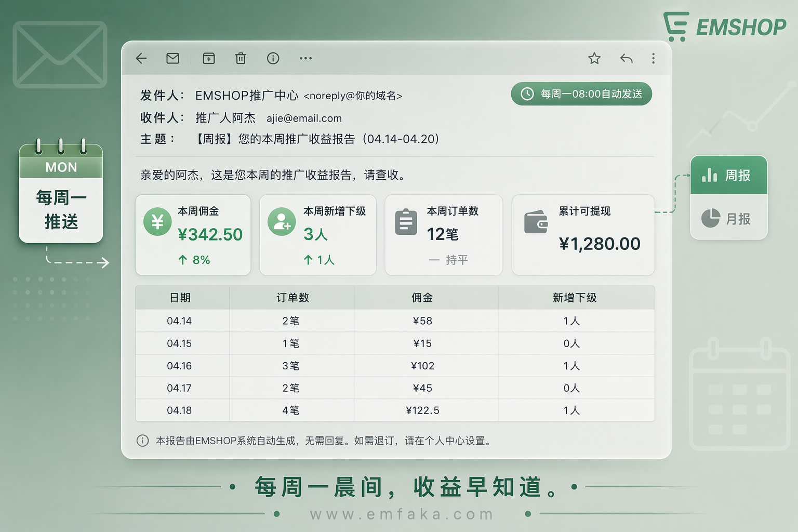Reply using the reply arrow icon

(x=626, y=58)
